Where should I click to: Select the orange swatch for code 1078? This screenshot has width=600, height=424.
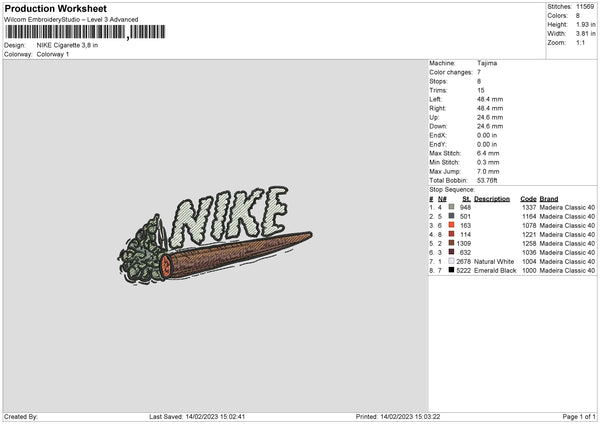coord(452,225)
